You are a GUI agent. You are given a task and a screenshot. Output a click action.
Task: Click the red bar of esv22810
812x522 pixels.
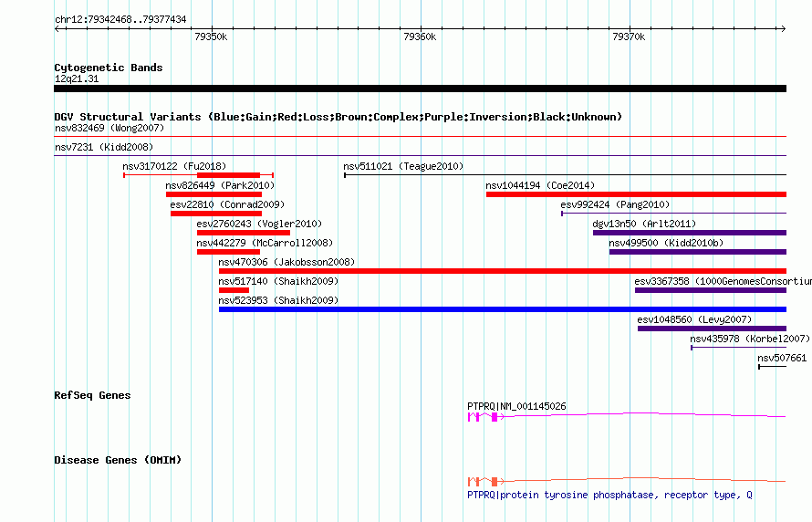(x=216, y=214)
